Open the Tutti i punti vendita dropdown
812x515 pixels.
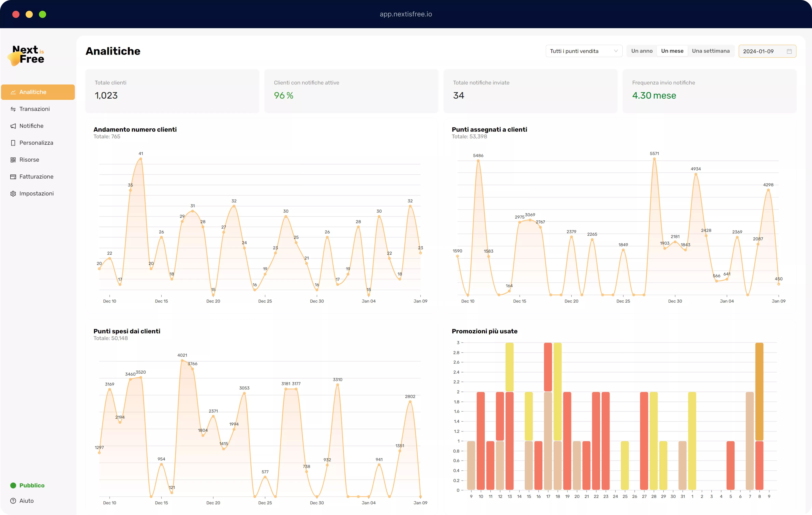[x=584, y=51]
